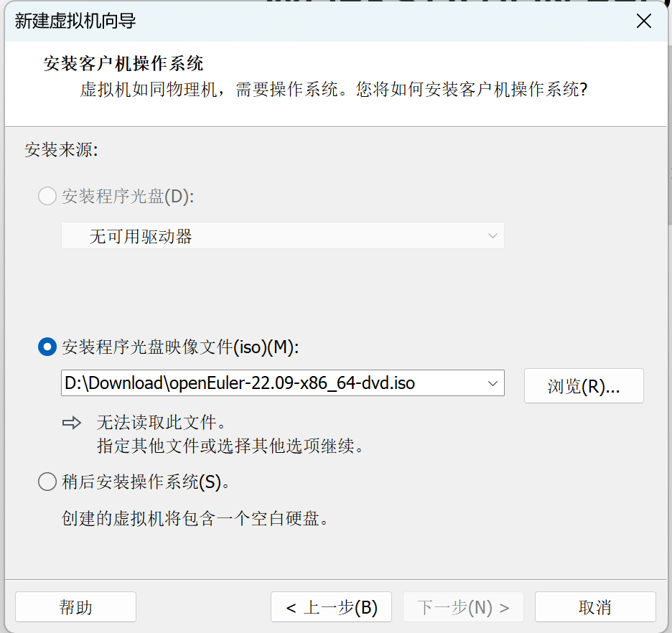The image size is (672, 633).
Task: Click the 指定其他文件或选择其他选项继续 hint text
Action: pyautogui.click(x=231, y=446)
